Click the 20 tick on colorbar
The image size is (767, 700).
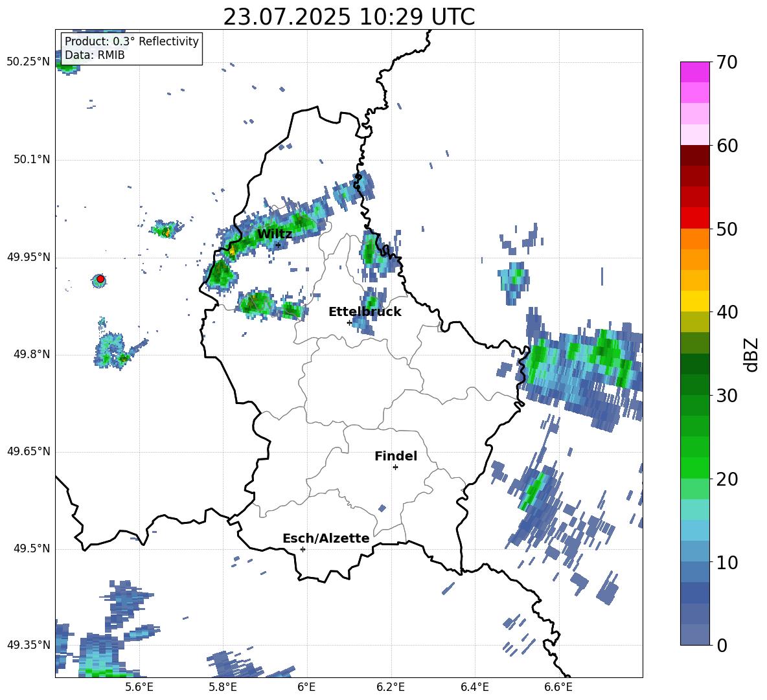727,479
